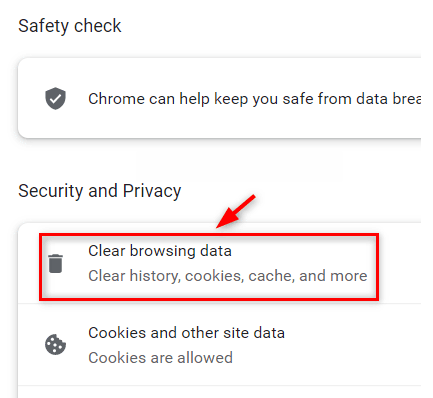Viewport: 433px width, 398px height.
Task: Click the shield checkmark icon
Action: [55, 99]
